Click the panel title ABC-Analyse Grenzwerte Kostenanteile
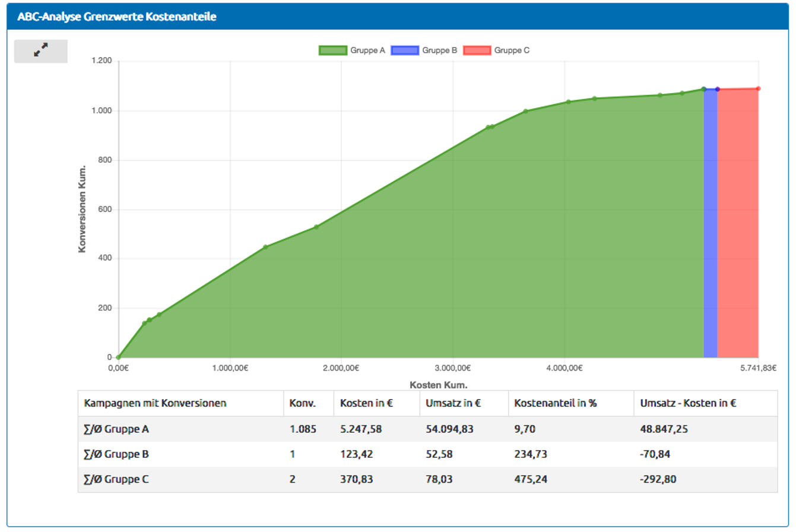The height and width of the screenshot is (532, 796). click(116, 17)
